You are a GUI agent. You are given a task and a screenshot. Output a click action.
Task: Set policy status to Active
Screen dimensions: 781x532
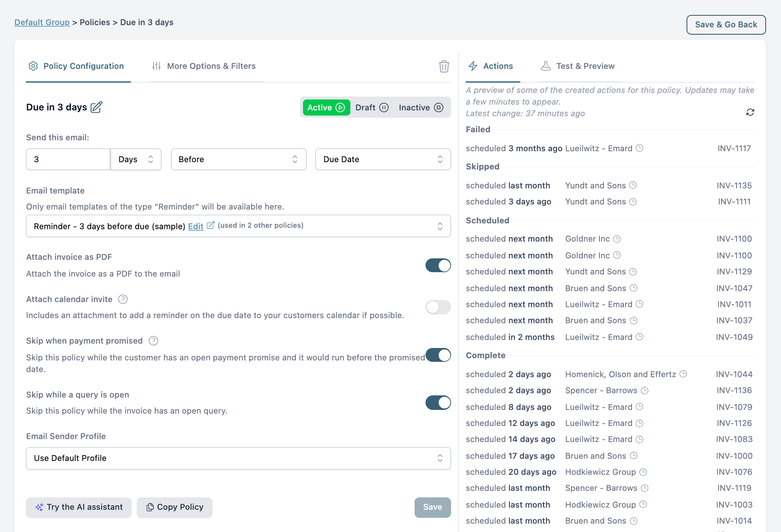click(326, 107)
